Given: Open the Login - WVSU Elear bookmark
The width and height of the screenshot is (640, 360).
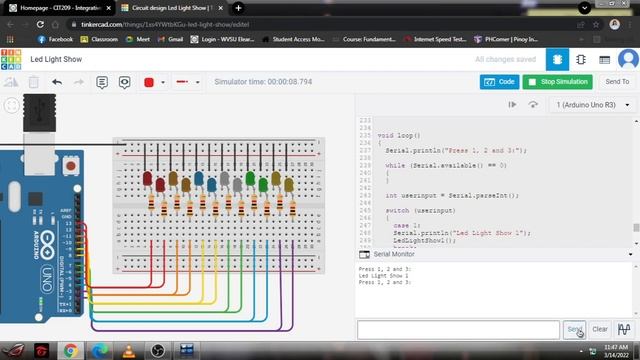Looking at the screenshot, I should click(x=222, y=40).
